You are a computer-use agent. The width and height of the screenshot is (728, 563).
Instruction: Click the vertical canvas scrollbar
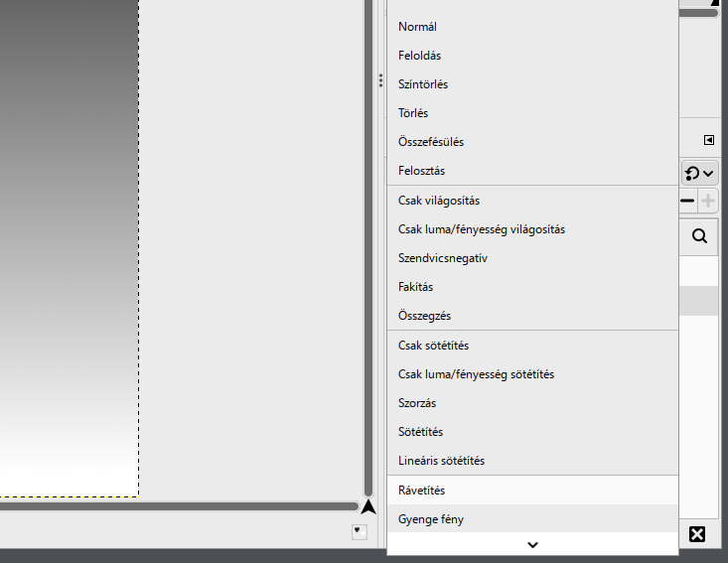coord(368,248)
